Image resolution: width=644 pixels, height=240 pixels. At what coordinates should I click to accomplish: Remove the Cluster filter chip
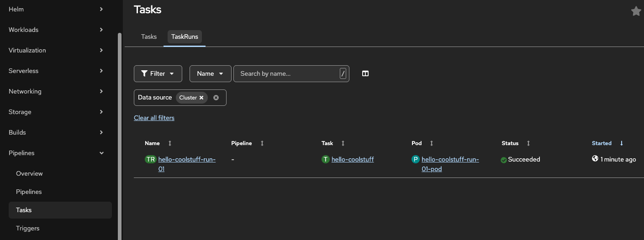pyautogui.click(x=201, y=98)
